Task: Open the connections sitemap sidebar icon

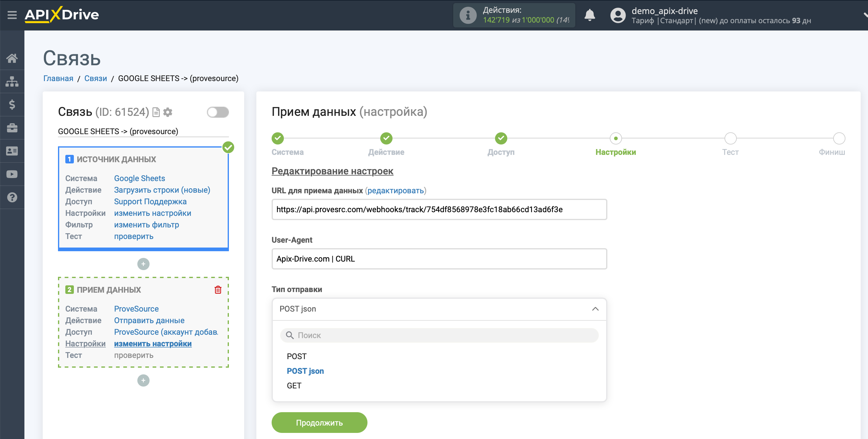Action: tap(12, 81)
